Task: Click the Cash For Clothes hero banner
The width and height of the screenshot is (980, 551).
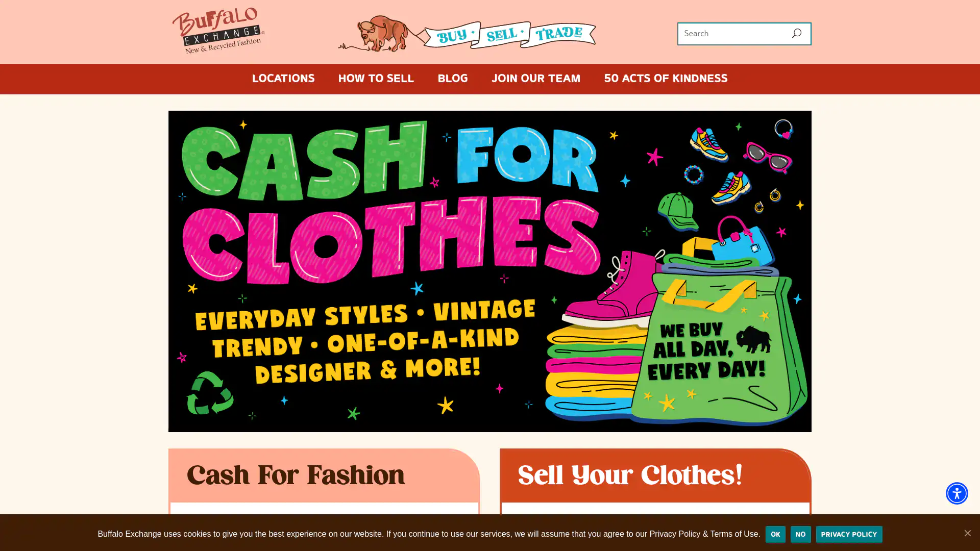Action: coord(489,271)
